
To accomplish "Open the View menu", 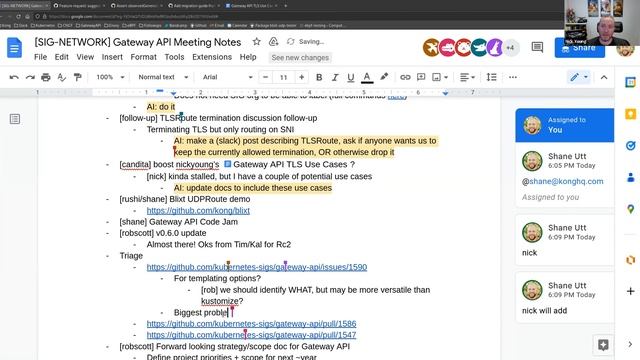I will click(x=85, y=57).
